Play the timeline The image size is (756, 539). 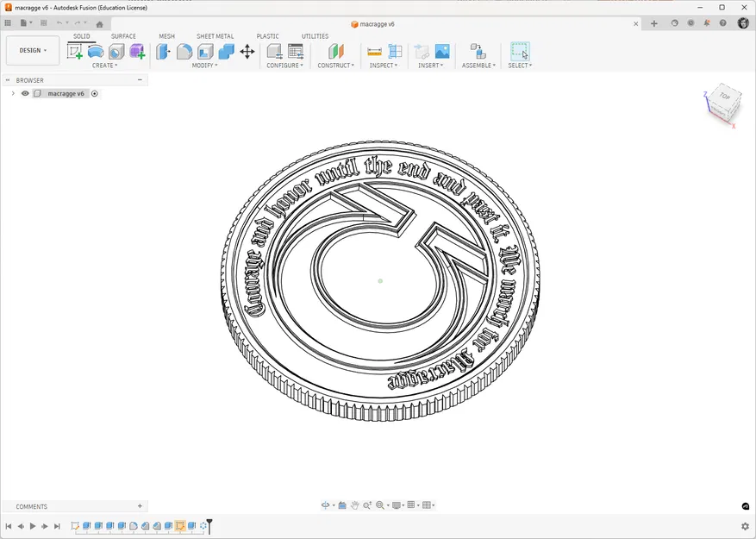click(x=33, y=526)
